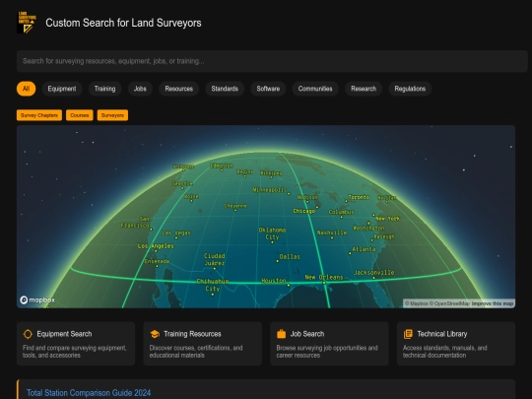Click the Jacksonville map label
The width and height of the screenshot is (532, 399).
[374, 273]
